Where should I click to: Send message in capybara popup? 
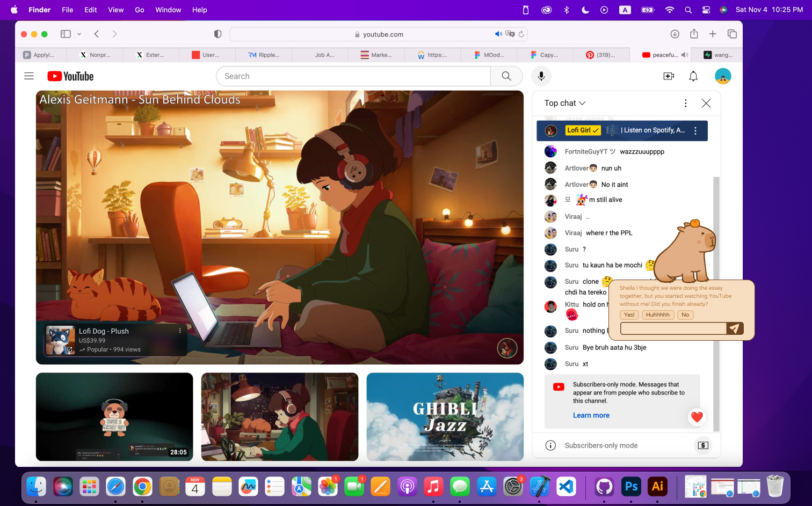735,328
